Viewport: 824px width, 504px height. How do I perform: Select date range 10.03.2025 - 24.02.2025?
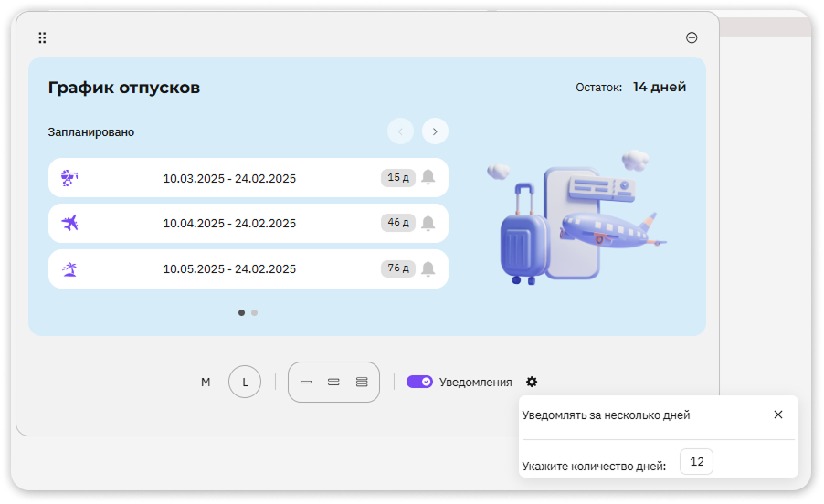(229, 179)
